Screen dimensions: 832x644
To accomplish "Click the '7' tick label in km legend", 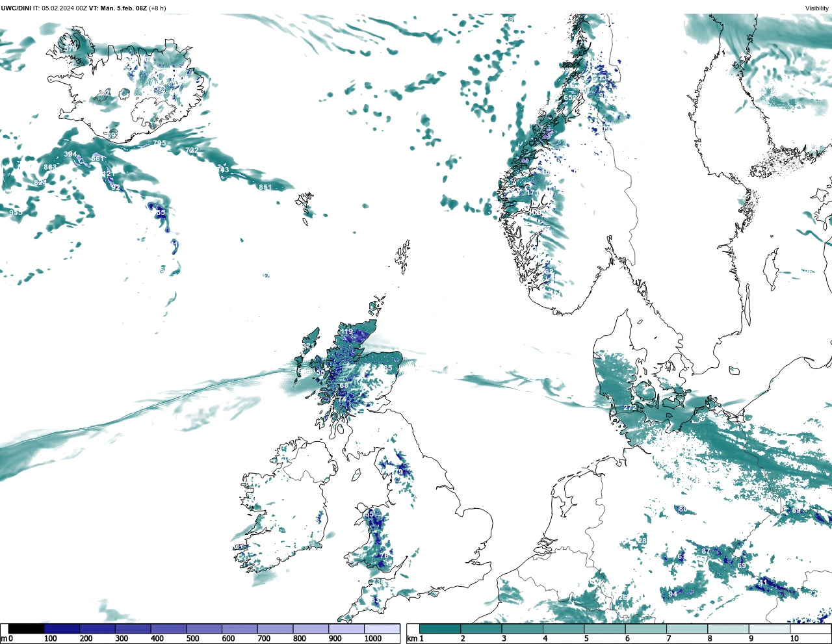I will pos(669,639).
